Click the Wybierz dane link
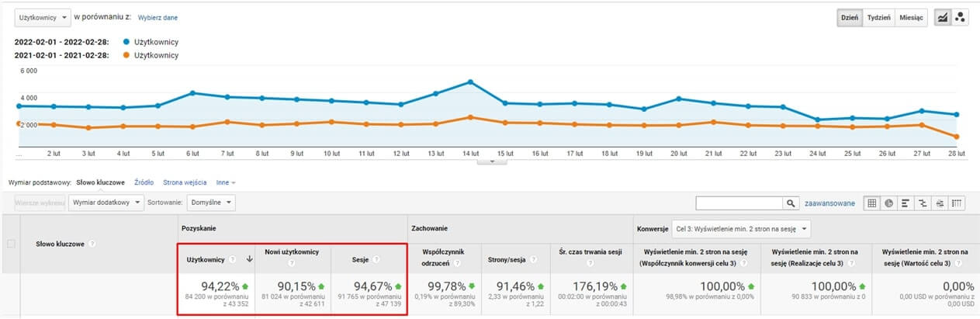Image resolution: width=980 pixels, height=319 pixels. pyautogui.click(x=158, y=17)
